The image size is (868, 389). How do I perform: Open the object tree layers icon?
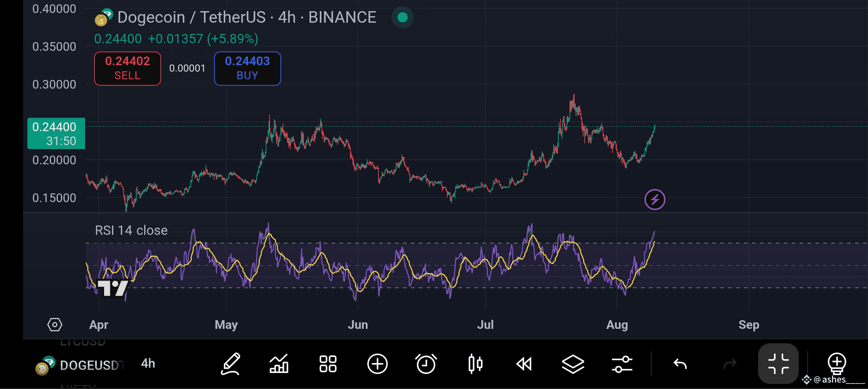(x=573, y=364)
